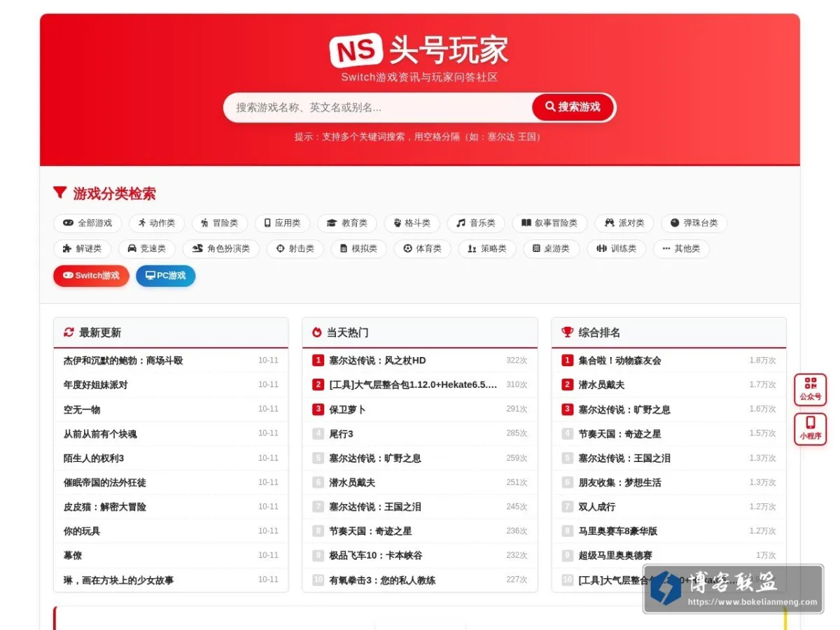Image resolution: width=840 pixels, height=630 pixels.
Task: Choose the 解谜类 category tag
Action: [82, 248]
